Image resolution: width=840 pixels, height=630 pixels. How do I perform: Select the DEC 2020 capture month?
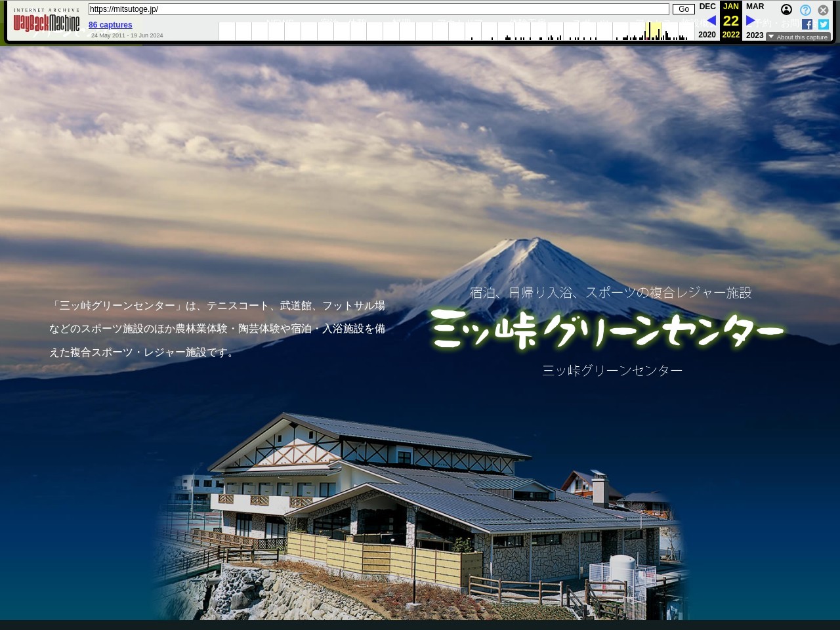coord(707,20)
